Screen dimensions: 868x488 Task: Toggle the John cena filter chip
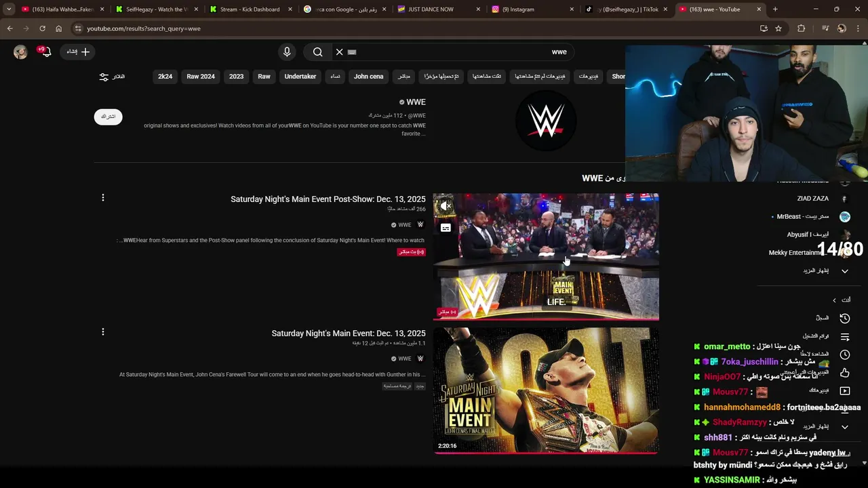[x=368, y=77]
